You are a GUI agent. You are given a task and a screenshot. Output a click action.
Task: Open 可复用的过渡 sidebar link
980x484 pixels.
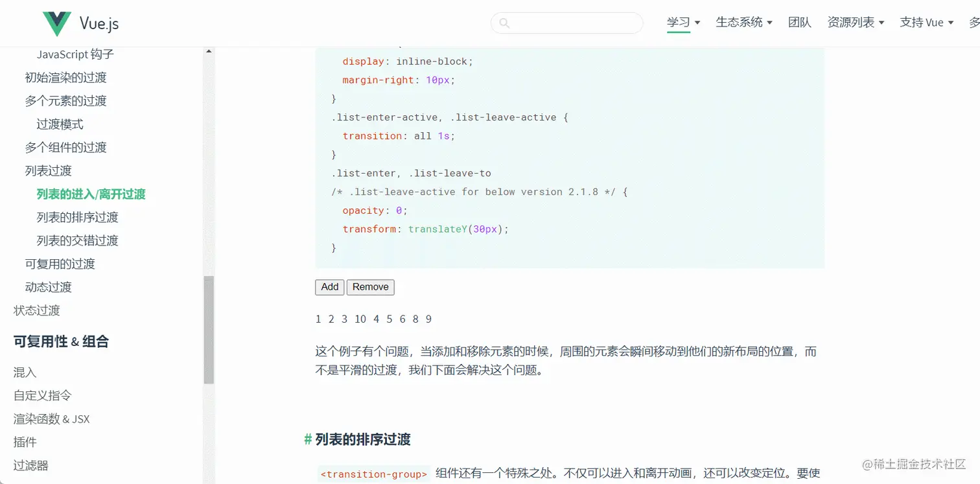coord(60,264)
